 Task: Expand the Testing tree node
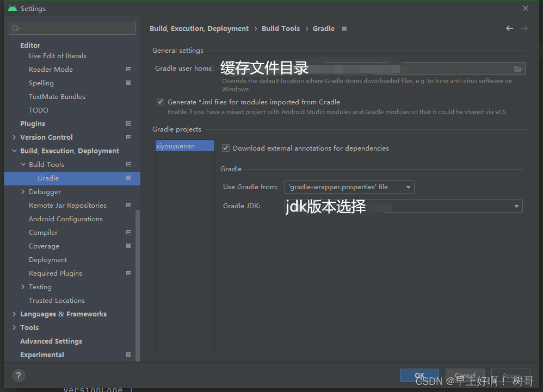[23, 287]
